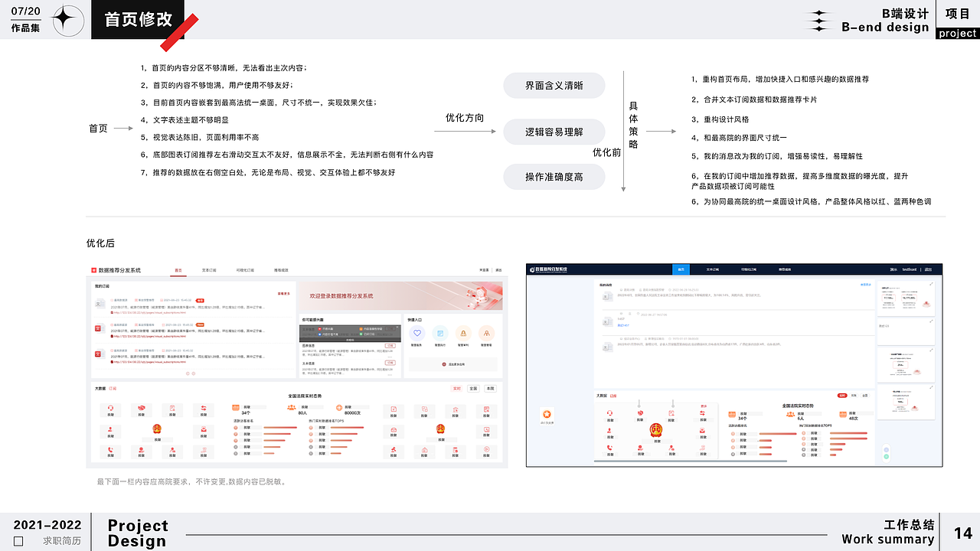The image size is (980, 551).
Task: Select 全国 filter in left mockup
Action: click(x=473, y=389)
